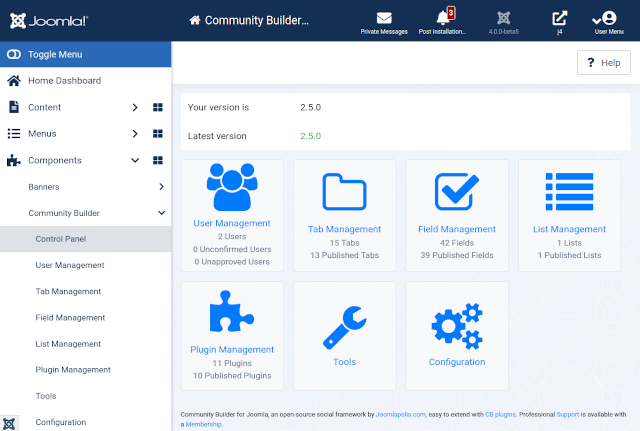Open the User Management card link
The width and height of the screenshot is (640, 431).
pos(232,223)
